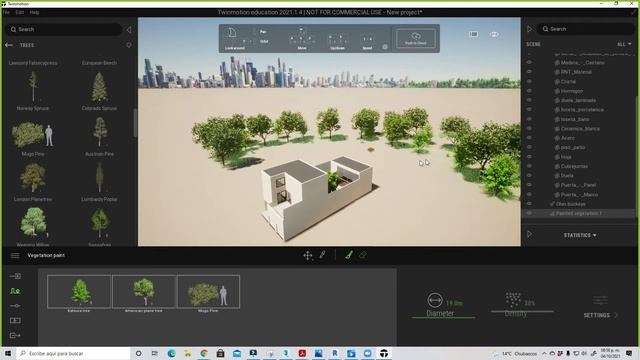Open Microsoft Edge from the taskbar
The image size is (640, 360).
pyautogui.click(x=171, y=353)
